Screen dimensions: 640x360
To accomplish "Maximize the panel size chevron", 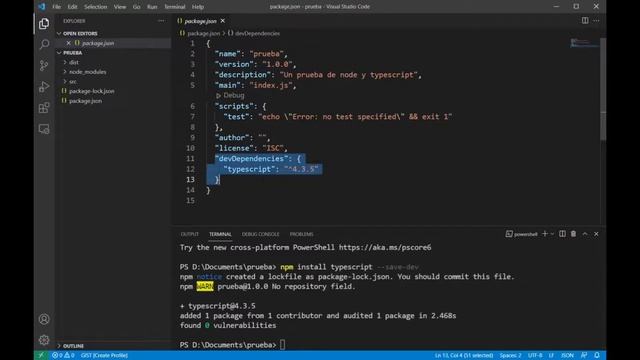I will 585,234.
